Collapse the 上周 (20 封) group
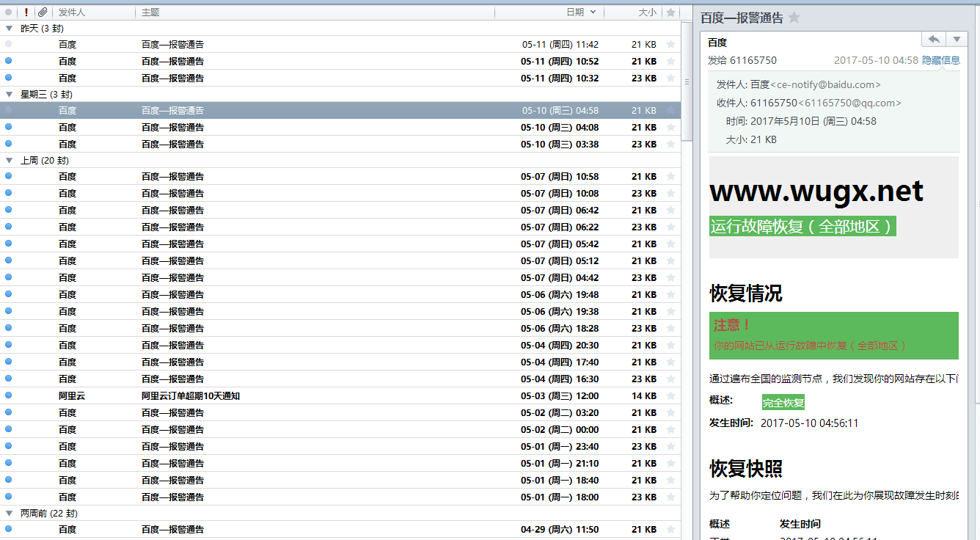Screen dimensions: 980x540 [x=9, y=160]
